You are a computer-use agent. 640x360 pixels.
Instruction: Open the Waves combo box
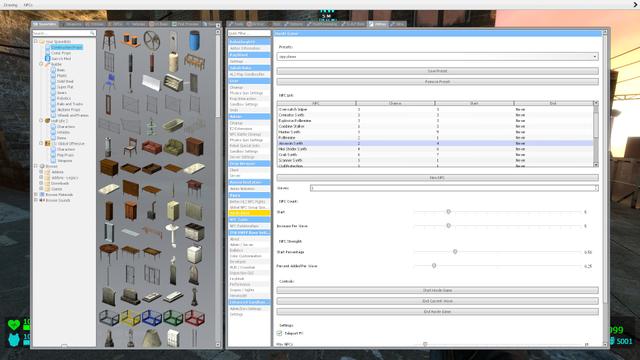(454, 188)
